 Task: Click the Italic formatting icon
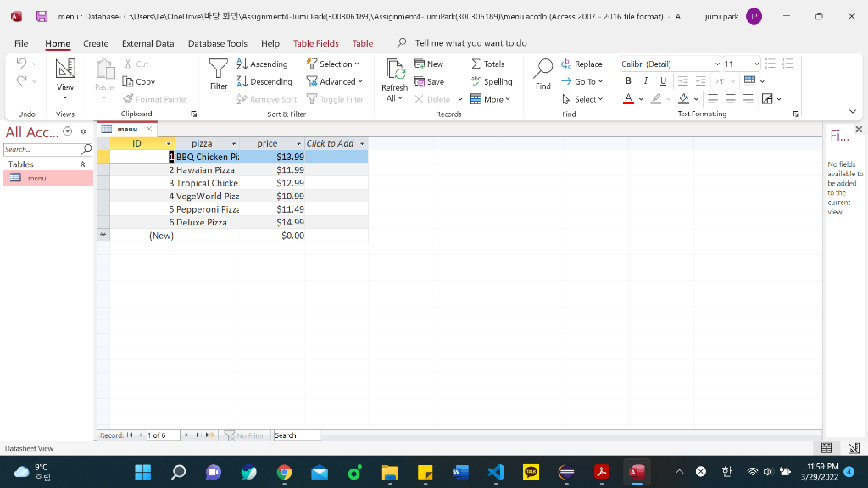click(645, 81)
